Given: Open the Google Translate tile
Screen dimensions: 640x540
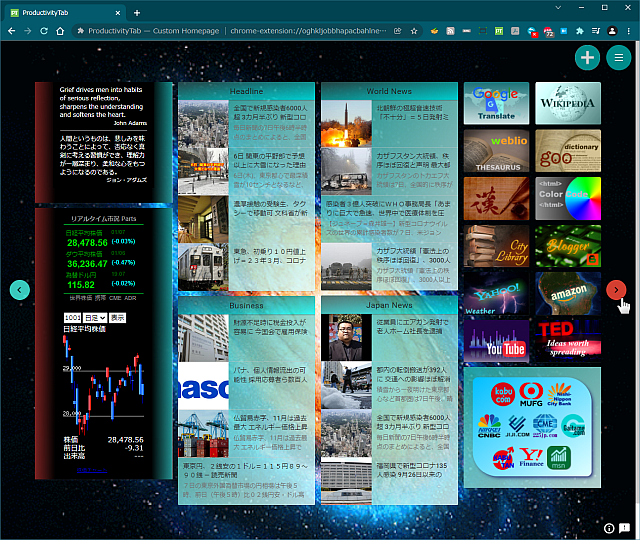Looking at the screenshot, I should point(496,103).
